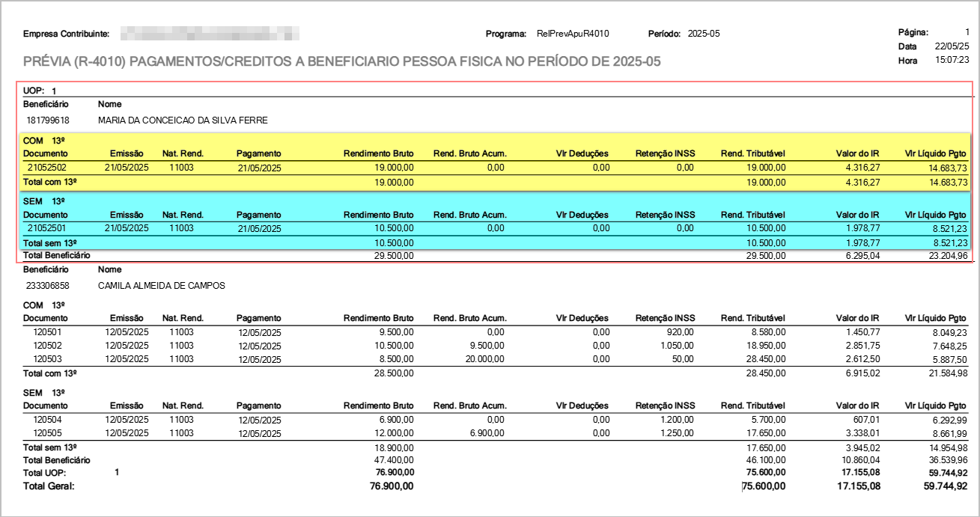This screenshot has width=980, height=517.
Task: Click the gross total "28.500,00"
Action: coord(394,373)
